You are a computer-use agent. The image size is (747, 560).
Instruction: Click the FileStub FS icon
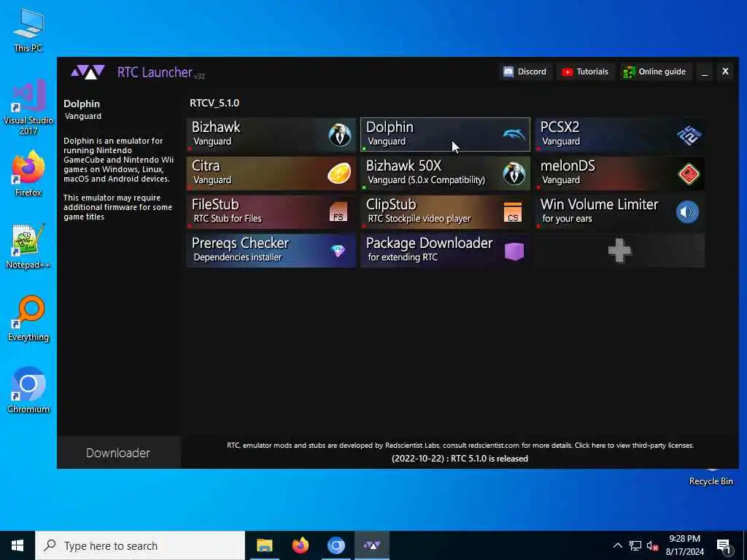[338, 212]
